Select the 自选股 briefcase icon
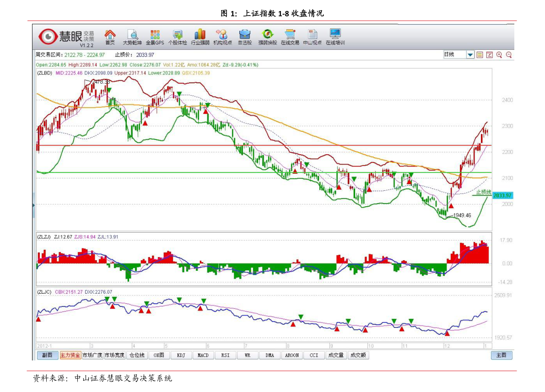Image resolution: width=545 pixels, height=392 pixels. [x=245, y=35]
